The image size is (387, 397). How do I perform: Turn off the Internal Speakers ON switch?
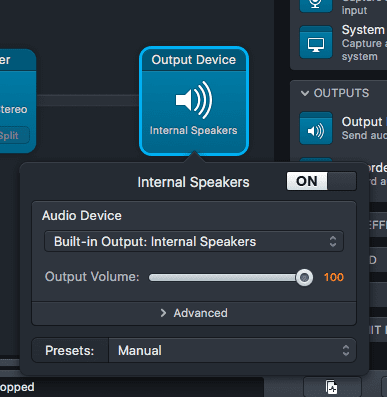click(321, 181)
